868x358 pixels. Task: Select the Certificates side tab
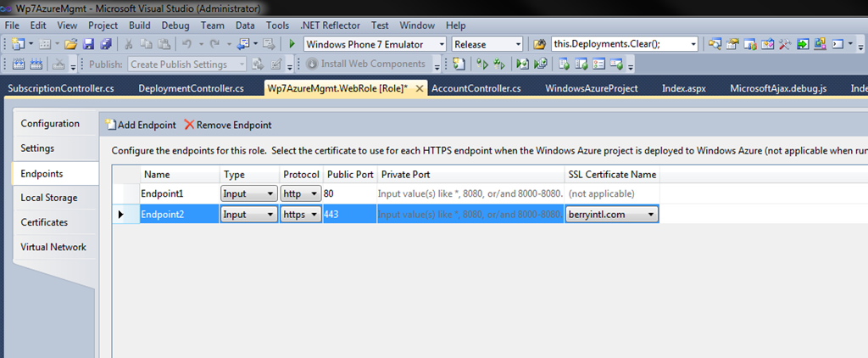point(44,222)
